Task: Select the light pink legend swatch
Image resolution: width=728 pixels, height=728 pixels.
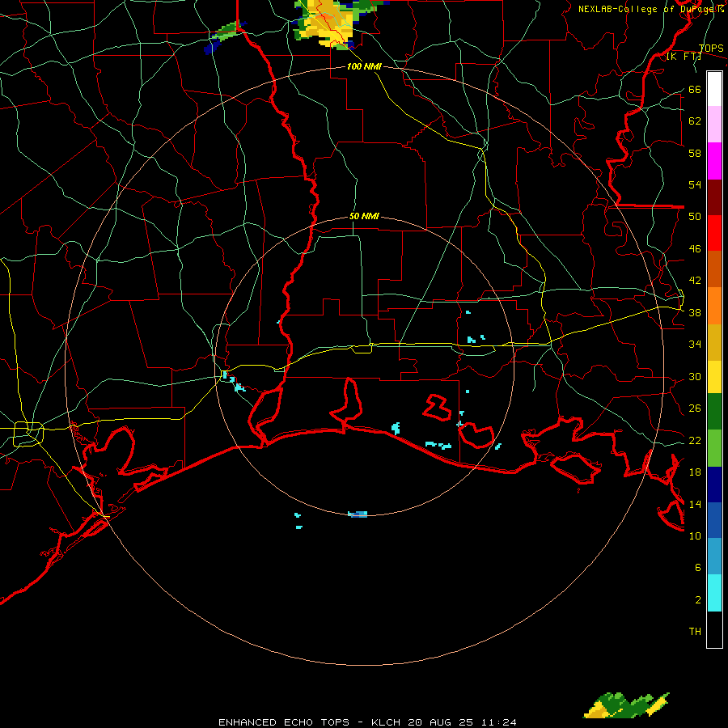Action: [714, 125]
